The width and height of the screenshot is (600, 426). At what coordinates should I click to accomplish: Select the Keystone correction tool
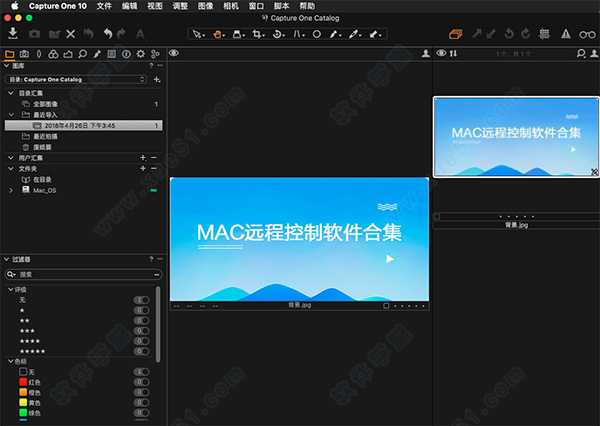coord(298,34)
